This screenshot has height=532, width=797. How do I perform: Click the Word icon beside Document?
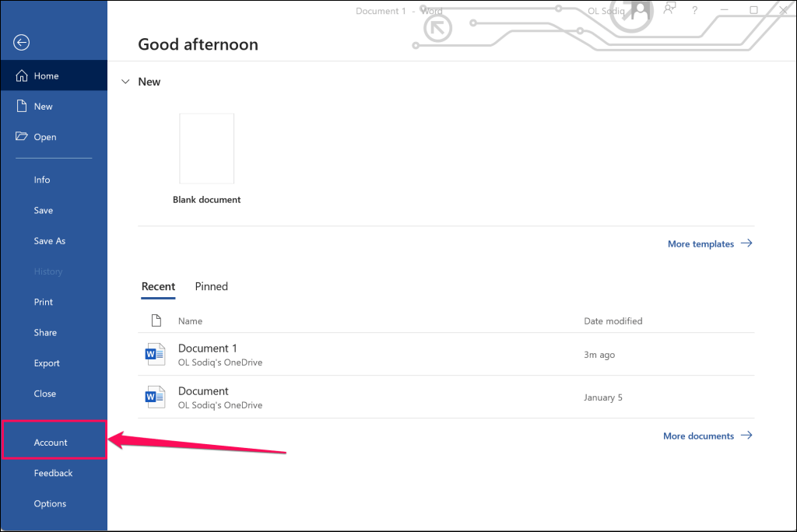click(155, 397)
